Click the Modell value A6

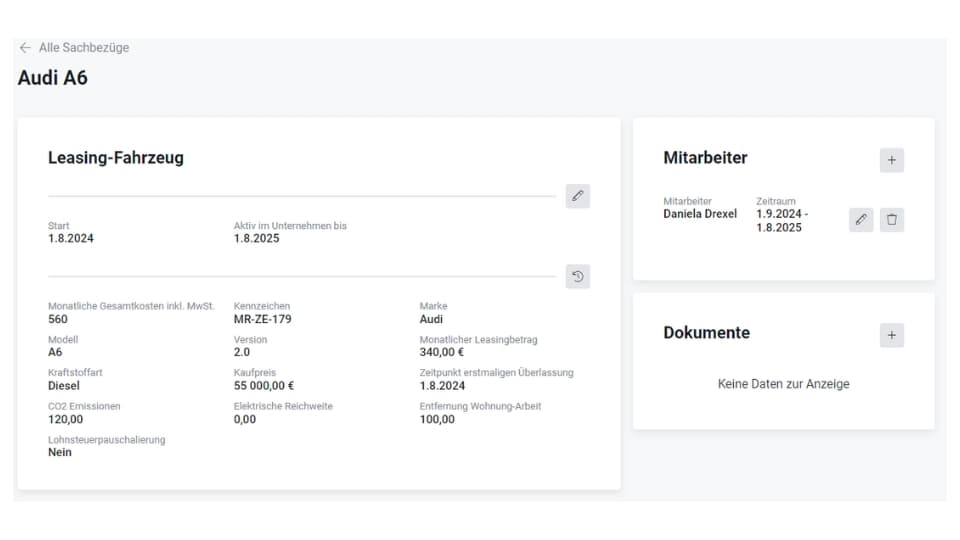click(x=55, y=352)
